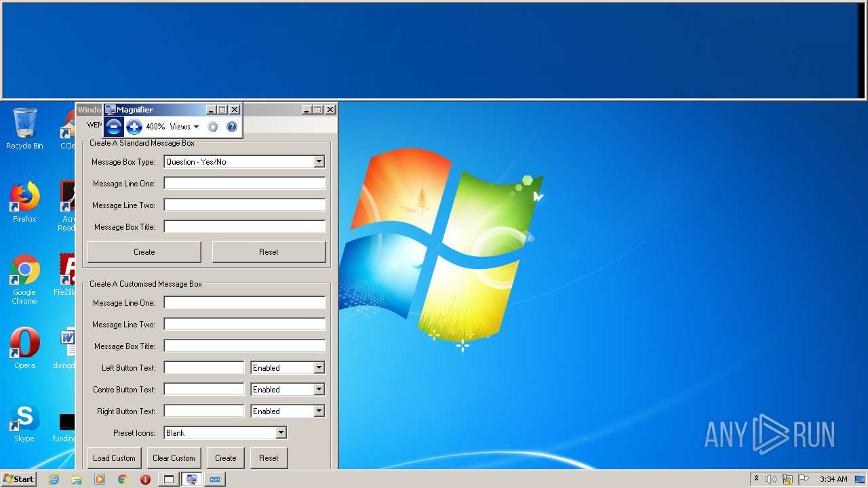Viewport: 868px width, 488px height.
Task: Expand the Preset Icons dropdown
Action: [x=281, y=433]
